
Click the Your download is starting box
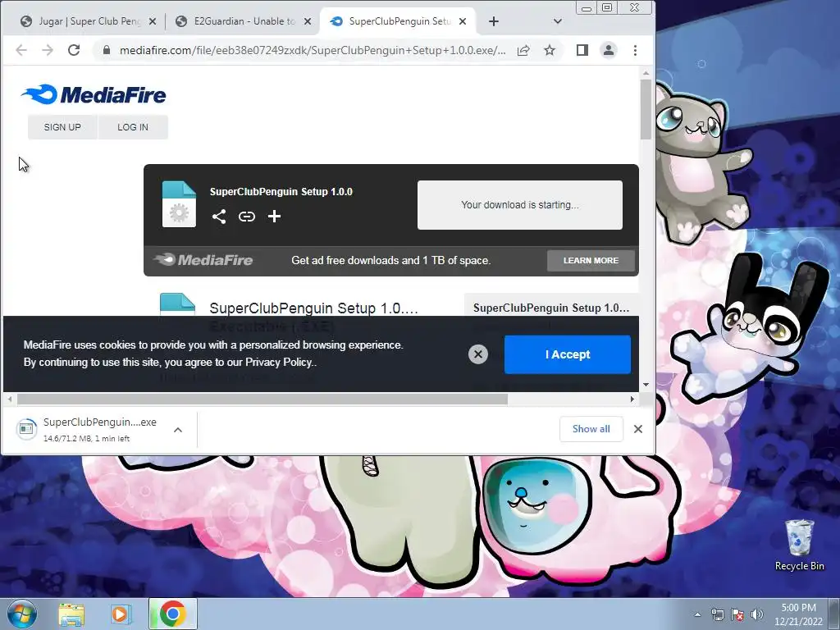[519, 204]
